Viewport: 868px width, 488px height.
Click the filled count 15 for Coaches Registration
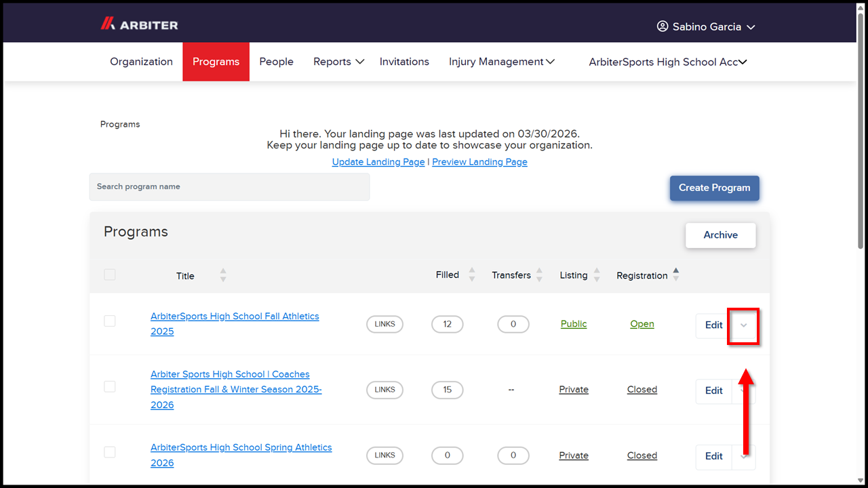coord(447,390)
